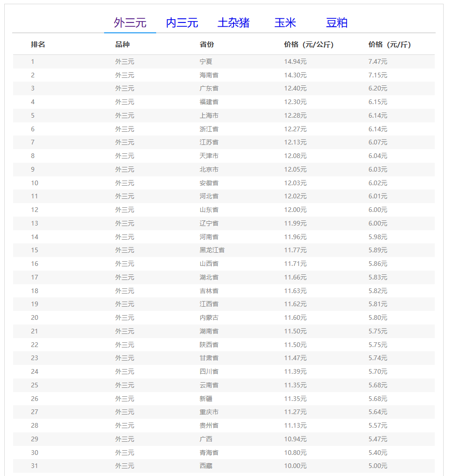Switch to the 外三元 tab
Viewport: 453px width, 476px height.
click(130, 23)
